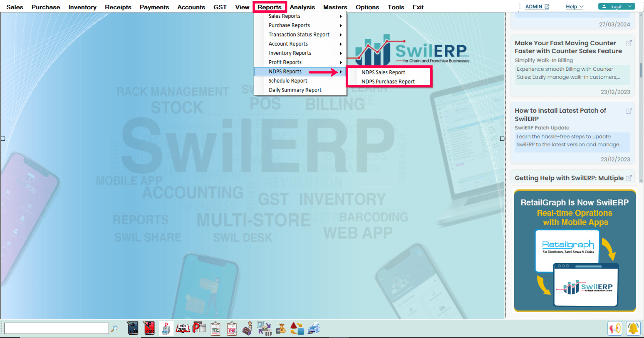This screenshot has height=338, width=644.
Task: Open the Receipts menu
Action: click(x=118, y=7)
